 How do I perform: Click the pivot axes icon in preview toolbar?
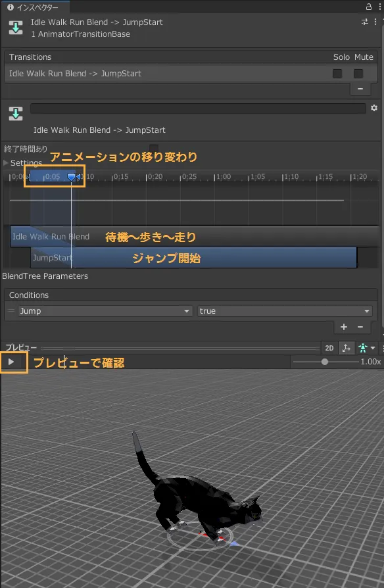click(347, 348)
